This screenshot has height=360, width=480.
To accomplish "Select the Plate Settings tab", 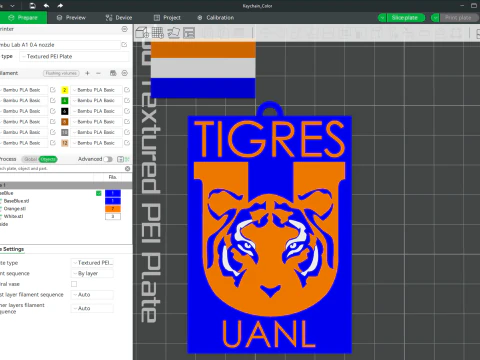I will [12, 249].
